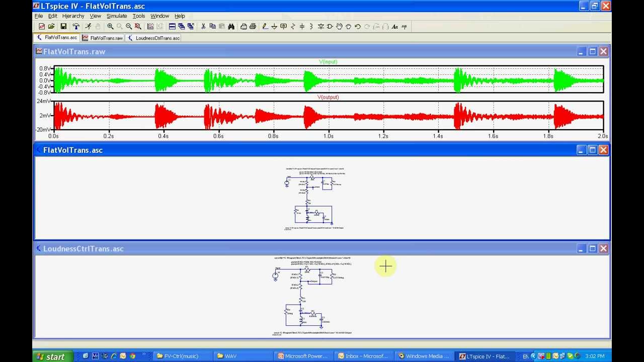The image size is (644, 362).
Task: Open the Windows Media taskbar item
Action: click(424, 356)
